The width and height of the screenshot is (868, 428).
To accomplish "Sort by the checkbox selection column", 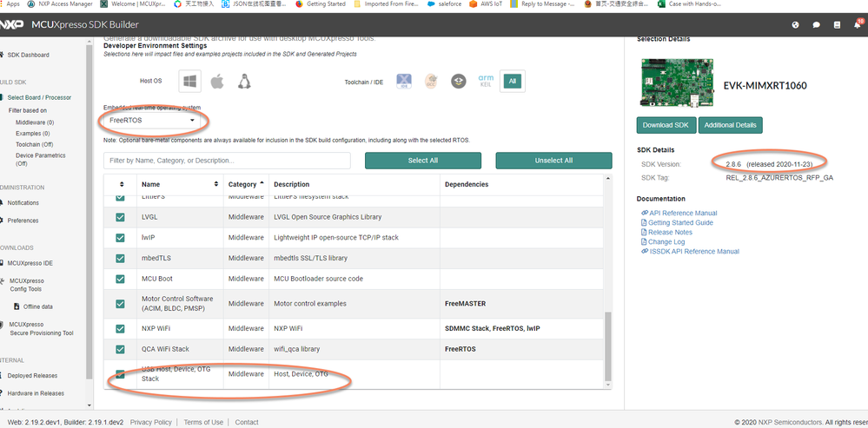I will pyautogui.click(x=122, y=184).
